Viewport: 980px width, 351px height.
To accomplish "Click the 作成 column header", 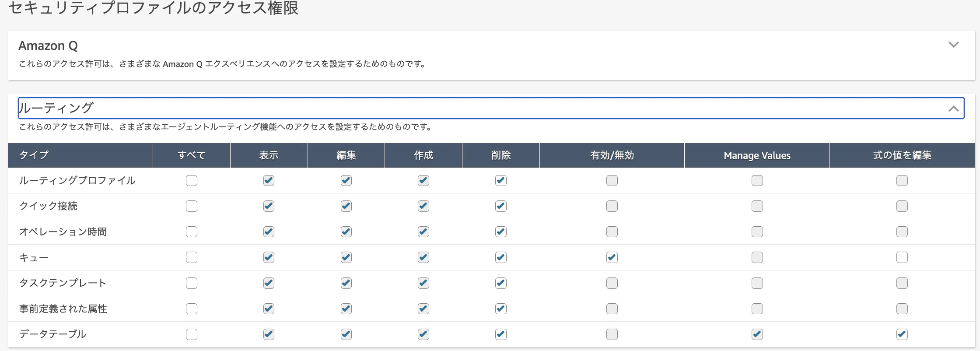I will tap(423, 155).
